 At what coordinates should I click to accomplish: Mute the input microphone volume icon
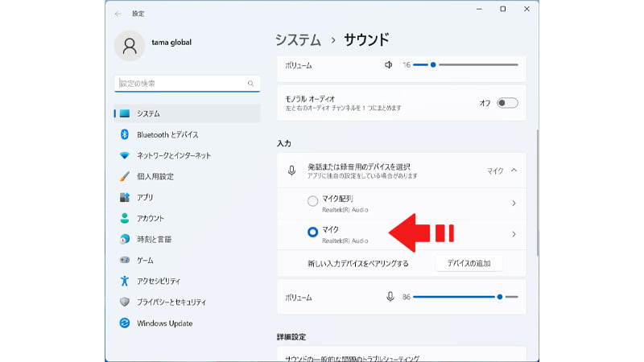pyautogui.click(x=390, y=297)
